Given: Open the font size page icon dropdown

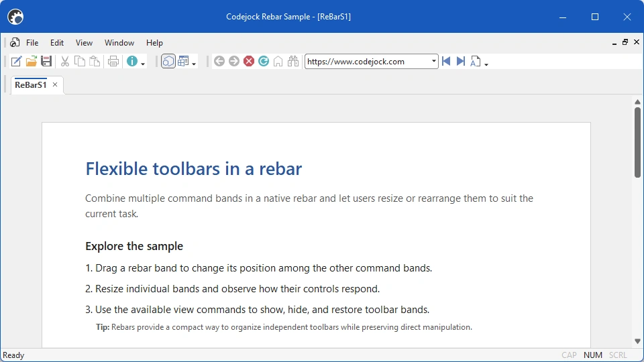Looking at the screenshot, I should (x=486, y=64).
